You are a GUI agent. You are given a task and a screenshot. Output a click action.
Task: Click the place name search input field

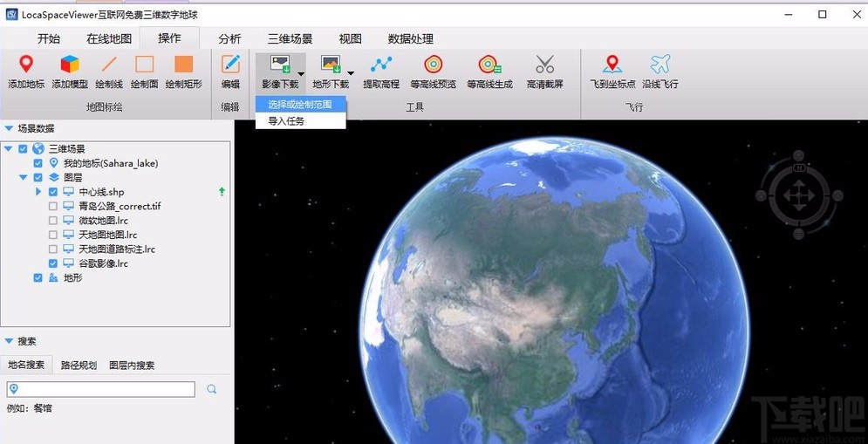100,389
